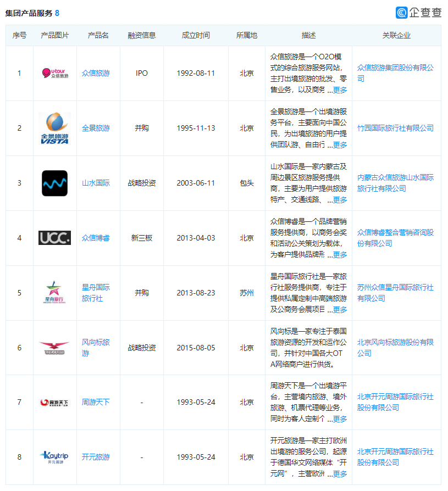448x491 pixels.
Task: Click the 产品图片 column header
Action: pos(55,35)
